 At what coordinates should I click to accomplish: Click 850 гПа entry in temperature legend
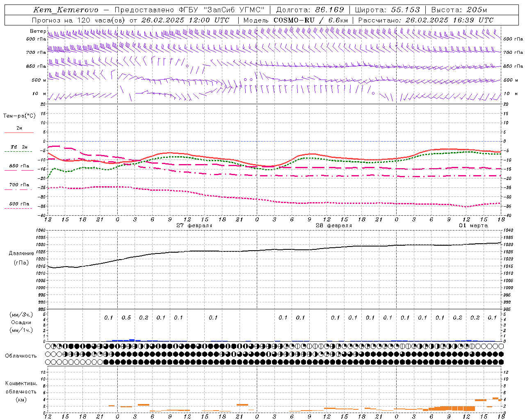[19, 166]
